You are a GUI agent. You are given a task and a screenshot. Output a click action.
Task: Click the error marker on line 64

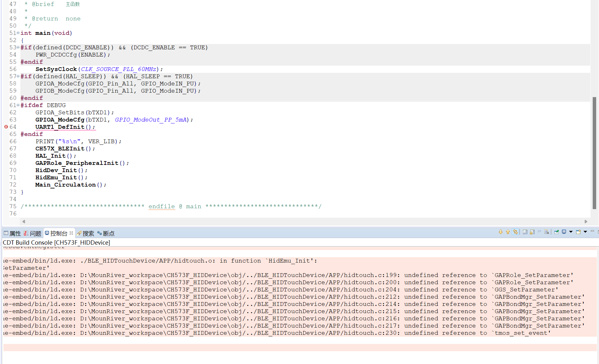(6, 127)
